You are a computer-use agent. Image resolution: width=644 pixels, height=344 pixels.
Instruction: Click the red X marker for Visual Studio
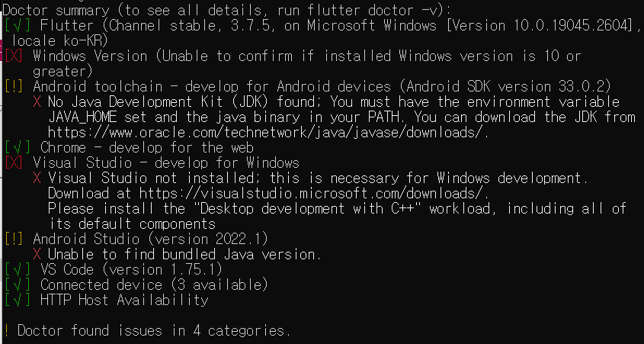point(14,163)
